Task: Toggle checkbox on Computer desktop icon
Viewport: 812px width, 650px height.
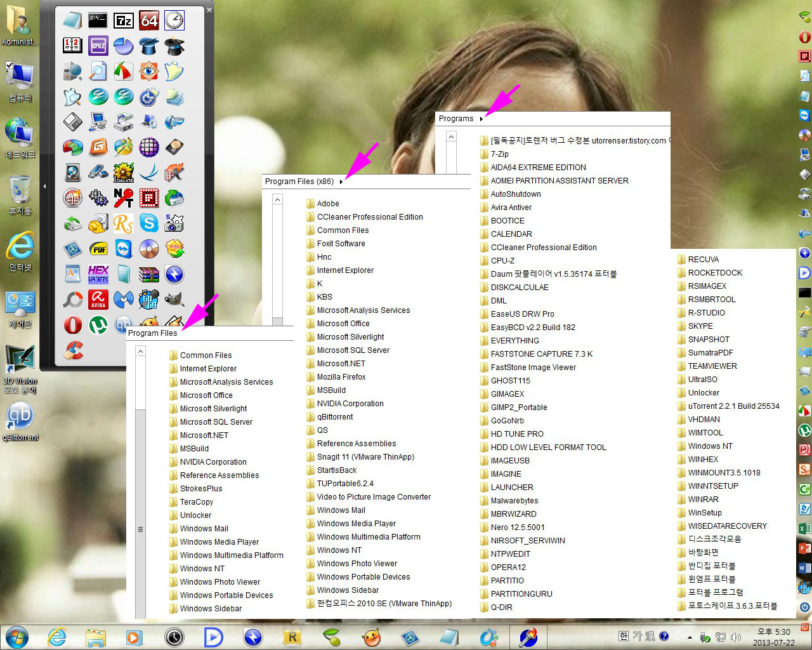Action: 9,65
